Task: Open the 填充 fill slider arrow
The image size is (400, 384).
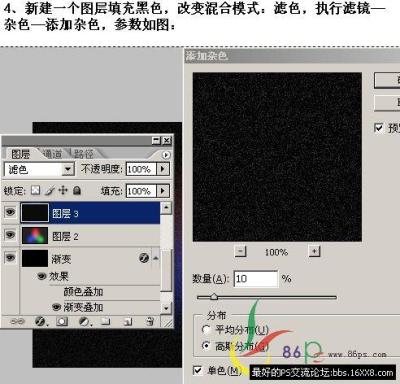Action: [163, 191]
